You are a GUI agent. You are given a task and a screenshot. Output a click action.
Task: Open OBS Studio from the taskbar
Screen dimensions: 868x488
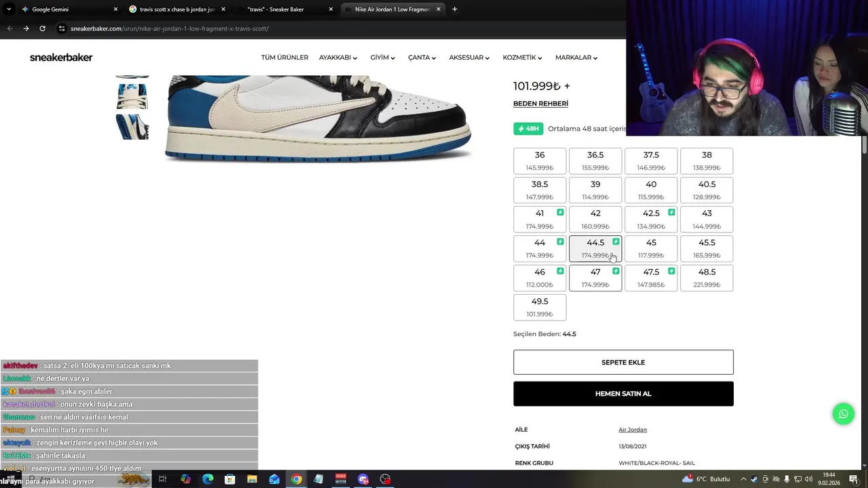coord(385,479)
